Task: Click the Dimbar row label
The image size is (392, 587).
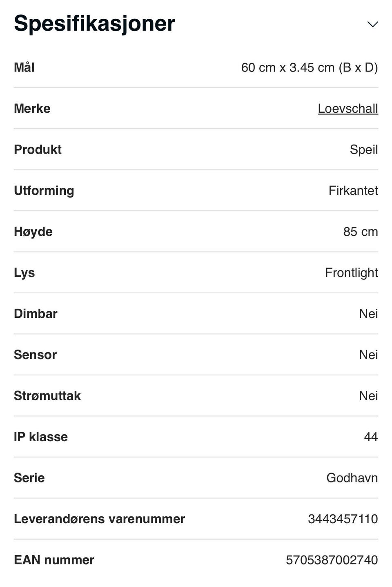Action: pyautogui.click(x=36, y=313)
